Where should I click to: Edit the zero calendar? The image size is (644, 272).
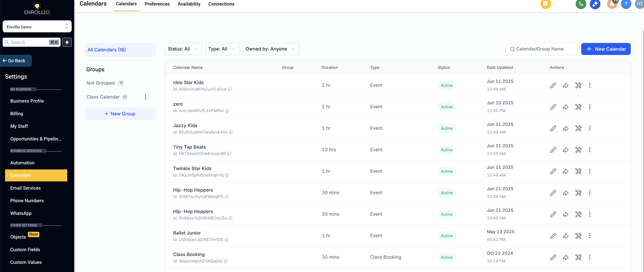553,107
